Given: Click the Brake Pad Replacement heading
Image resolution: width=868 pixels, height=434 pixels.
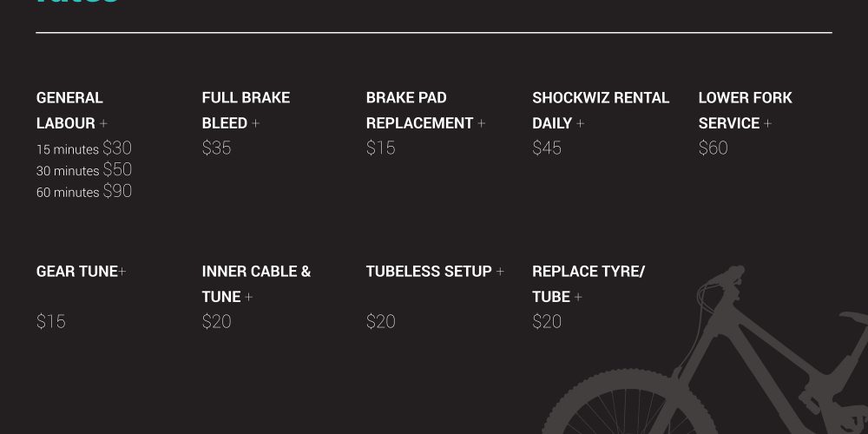Looking at the screenshot, I should (x=419, y=110).
